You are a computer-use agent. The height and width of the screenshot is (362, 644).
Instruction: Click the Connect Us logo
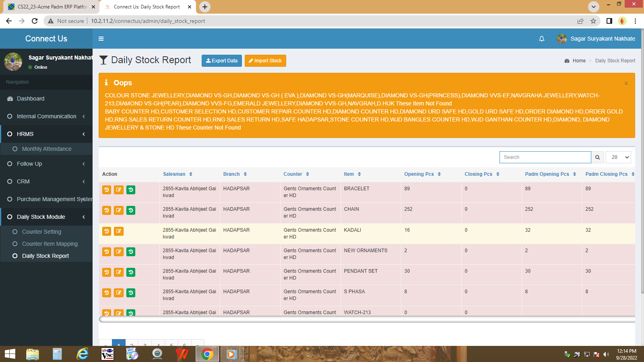46,39
